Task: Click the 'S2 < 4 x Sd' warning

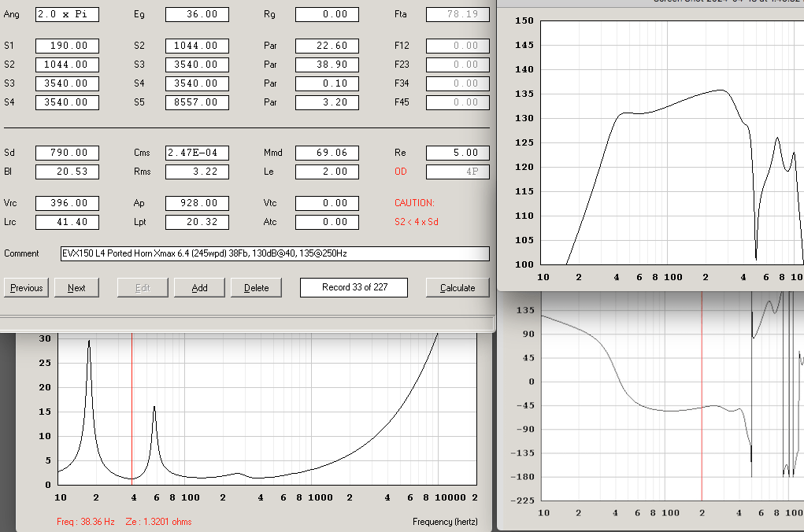Action: pos(417,222)
